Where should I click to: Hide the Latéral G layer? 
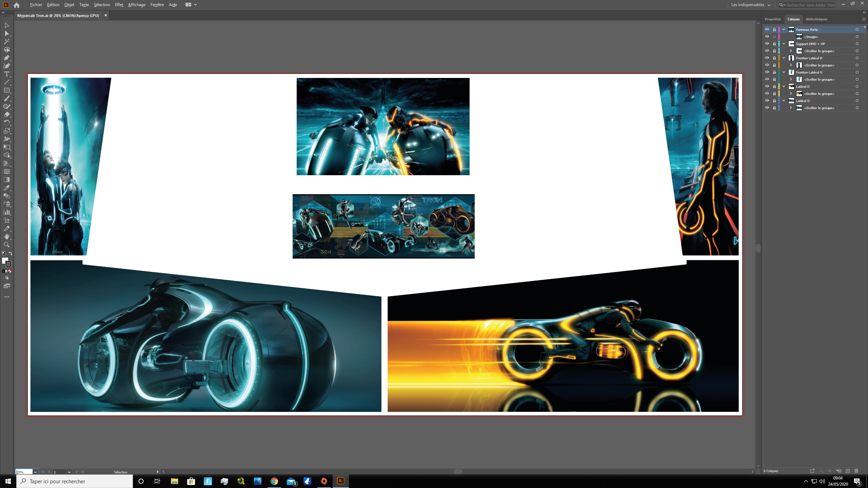point(767,101)
